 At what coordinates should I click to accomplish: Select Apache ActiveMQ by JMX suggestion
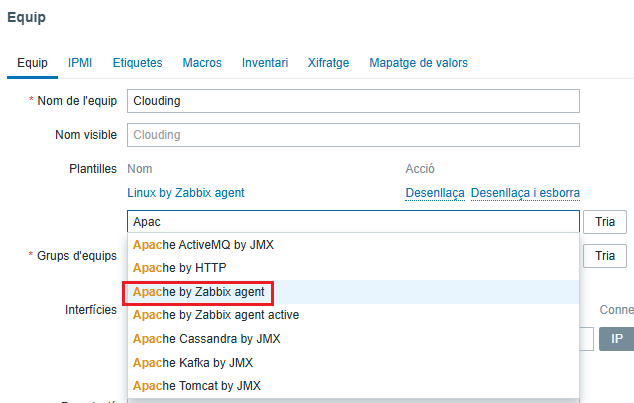(203, 245)
